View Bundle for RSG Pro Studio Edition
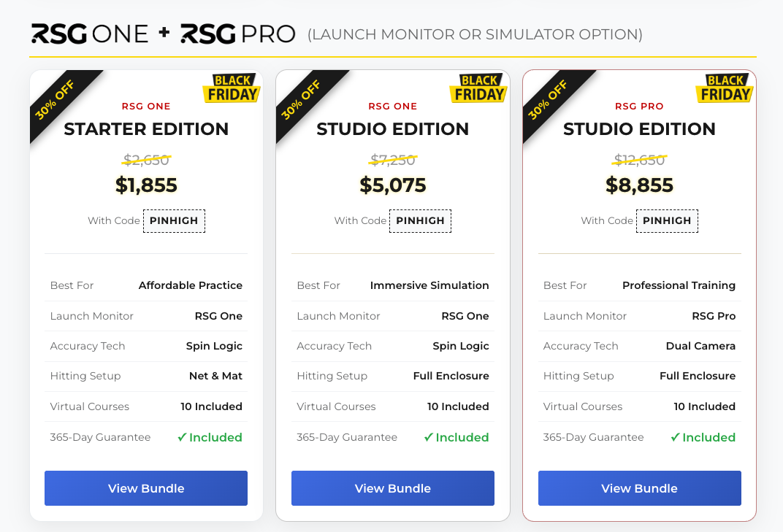Viewport: 783px width, 532px height. click(x=640, y=488)
